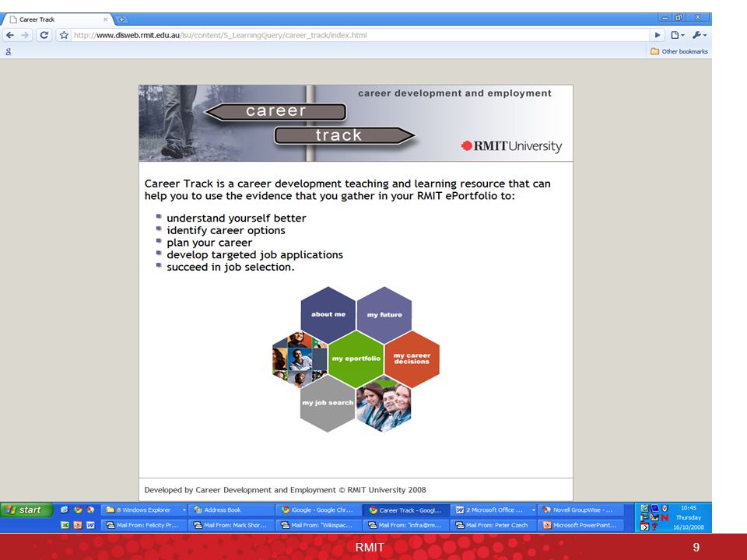This screenshot has height=560, width=747.
Task: Open the my job search hexagon
Action: coord(328,403)
